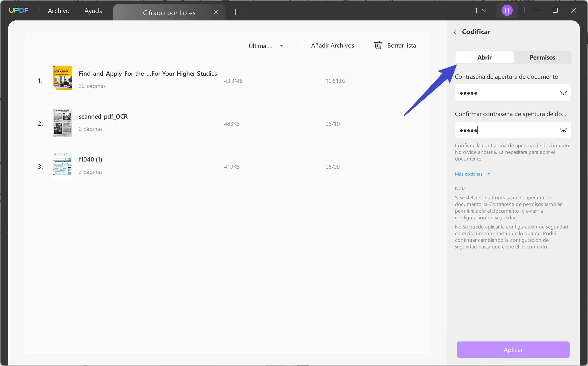Expand Más opciones in Codificar panel
This screenshot has height=366, width=588.
pos(472,173)
